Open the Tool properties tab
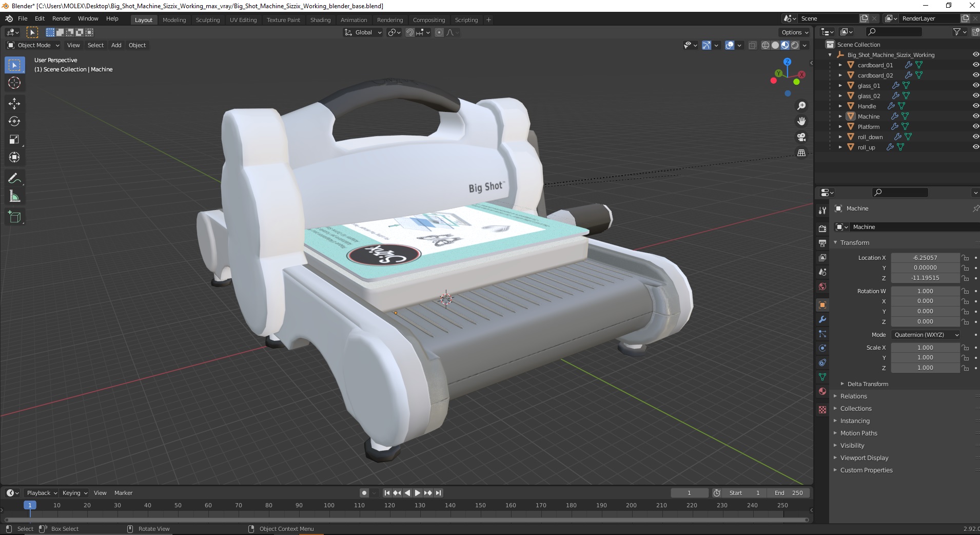 coord(822,211)
